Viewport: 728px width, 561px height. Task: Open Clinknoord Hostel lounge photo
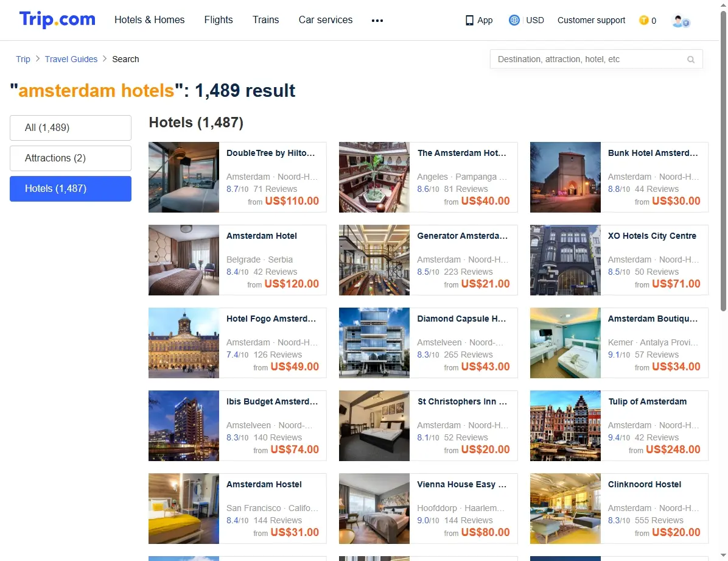565,509
